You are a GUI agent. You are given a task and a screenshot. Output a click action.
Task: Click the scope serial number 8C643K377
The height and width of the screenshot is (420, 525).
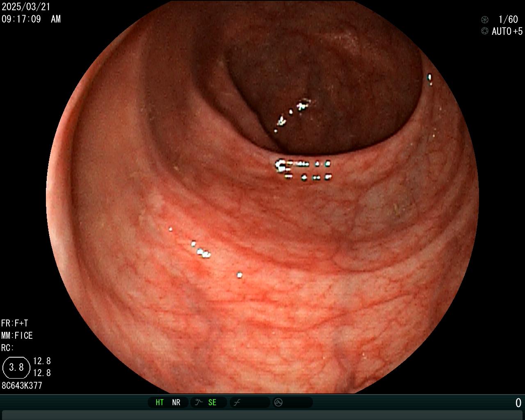(x=22, y=386)
